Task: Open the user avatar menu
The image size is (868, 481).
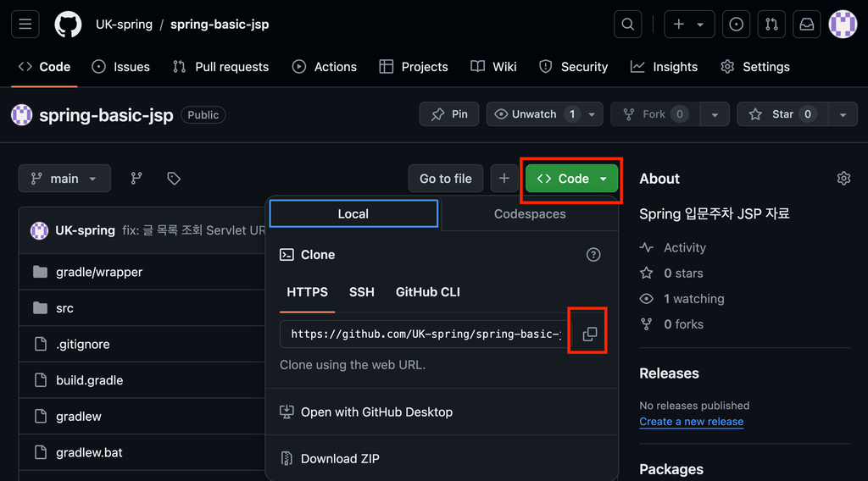Action: [843, 25]
